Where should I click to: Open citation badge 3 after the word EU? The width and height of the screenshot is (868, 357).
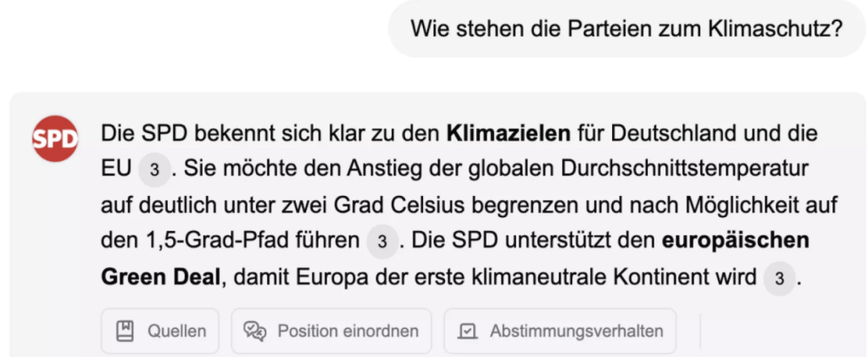pos(153,170)
